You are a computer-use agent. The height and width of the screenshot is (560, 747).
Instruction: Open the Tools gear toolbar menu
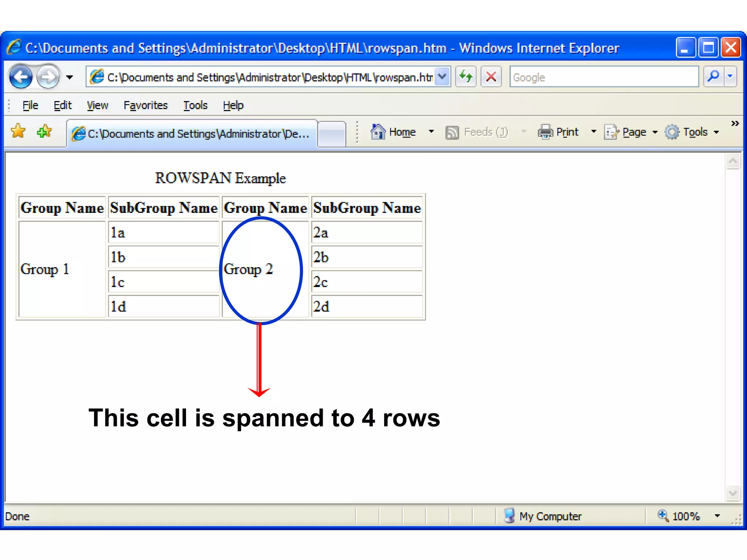tap(692, 132)
